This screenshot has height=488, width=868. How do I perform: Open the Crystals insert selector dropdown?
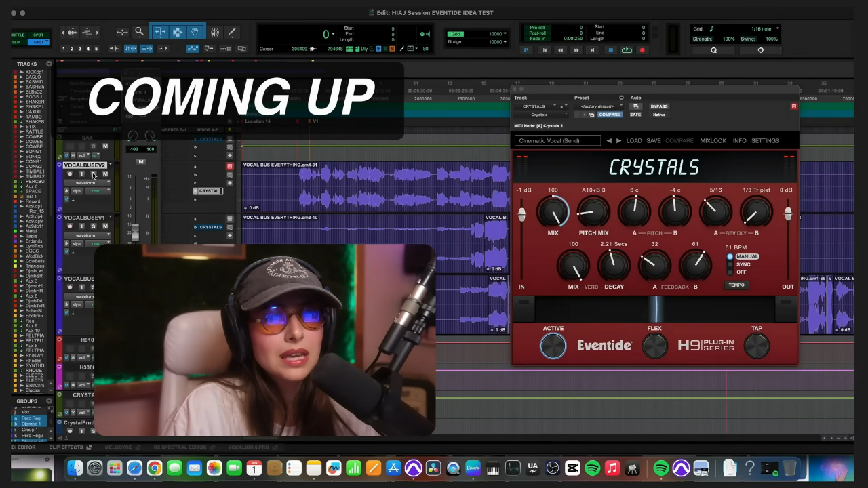point(540,115)
